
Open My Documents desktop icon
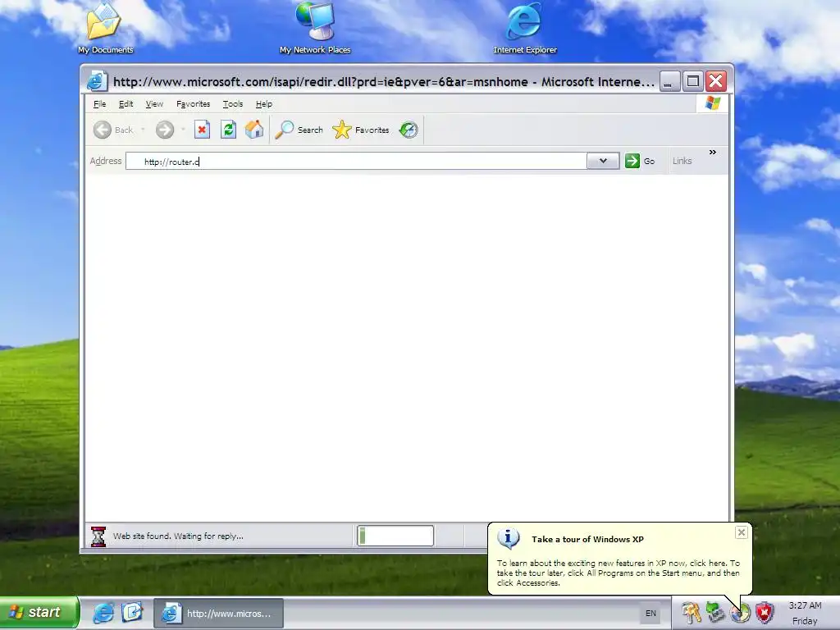tap(105, 28)
